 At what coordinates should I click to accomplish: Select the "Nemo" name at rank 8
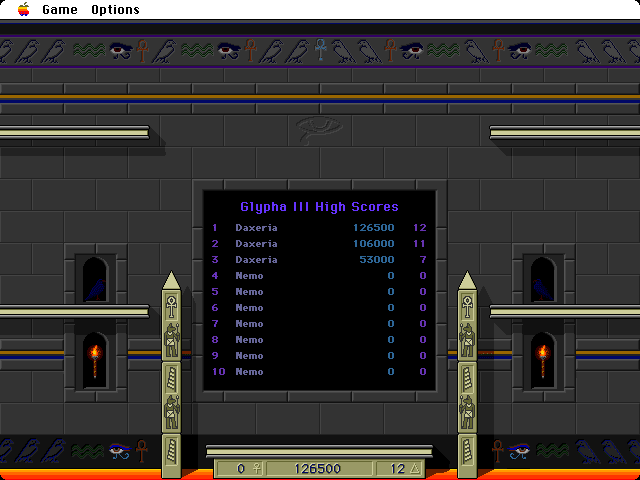coord(249,340)
